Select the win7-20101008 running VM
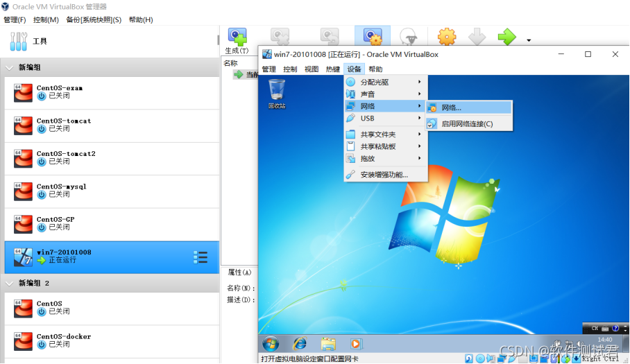This screenshot has width=630, height=364. pos(112,257)
